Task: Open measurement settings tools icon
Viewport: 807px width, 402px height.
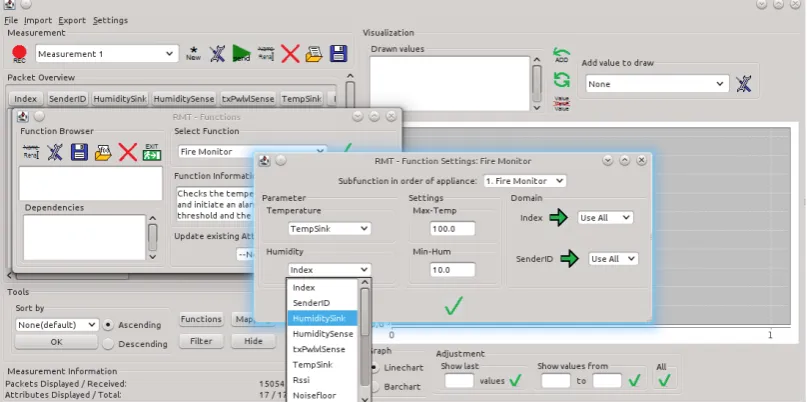Action: [217, 54]
